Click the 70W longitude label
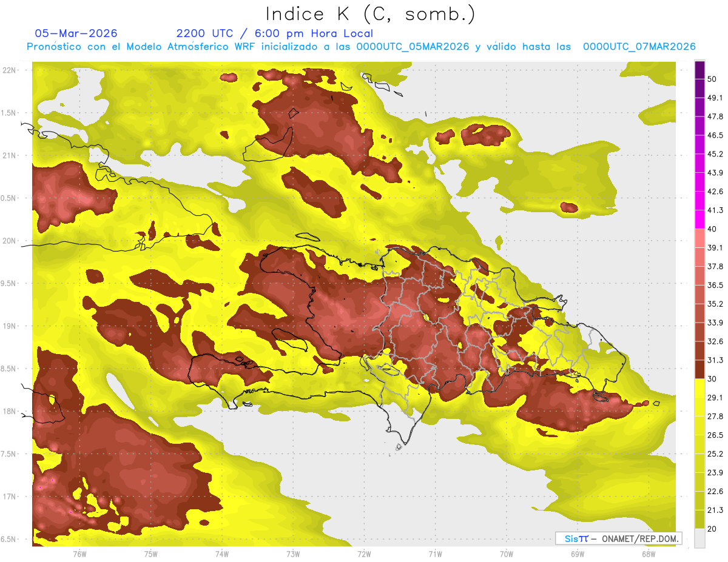 507,553
